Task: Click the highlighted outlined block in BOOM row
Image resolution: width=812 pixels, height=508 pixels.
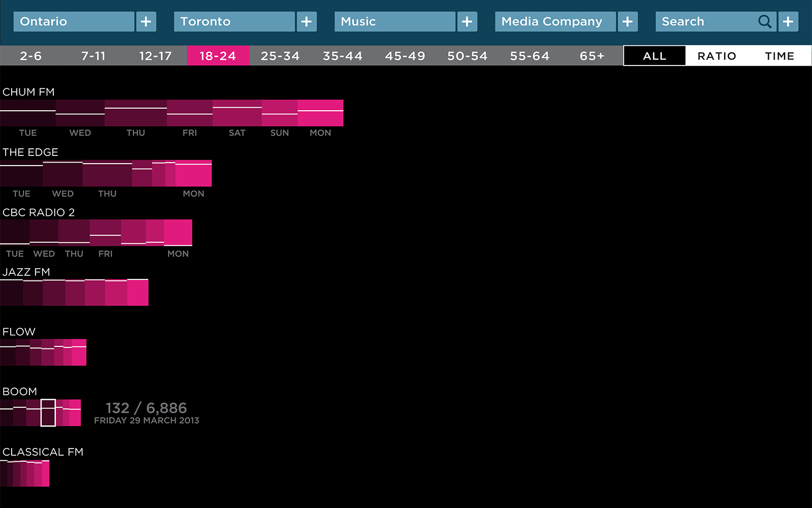Action: coord(48,412)
